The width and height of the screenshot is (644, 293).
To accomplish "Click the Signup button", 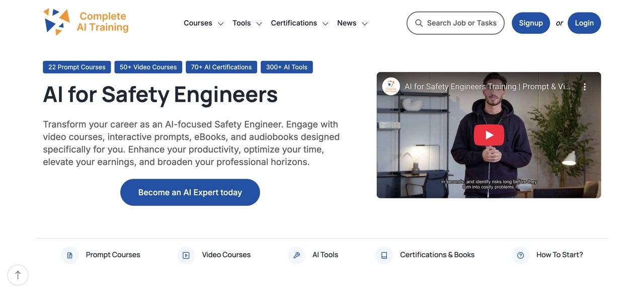I will (531, 23).
